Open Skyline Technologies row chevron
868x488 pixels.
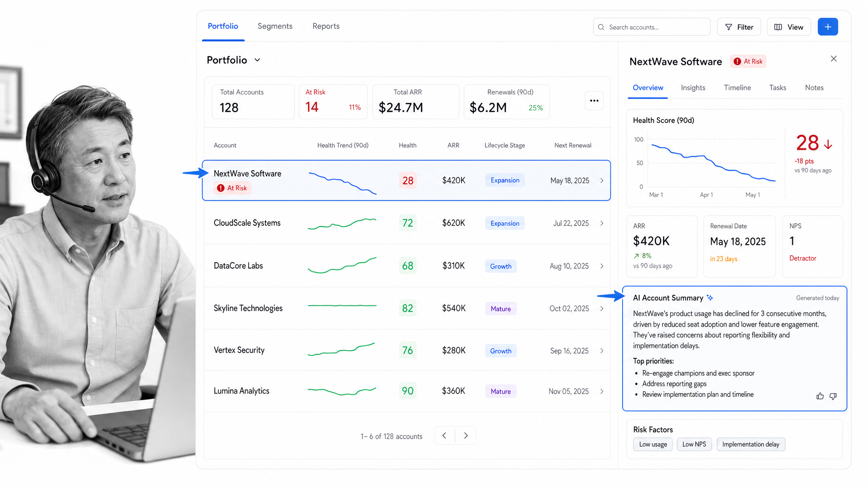[x=602, y=308]
